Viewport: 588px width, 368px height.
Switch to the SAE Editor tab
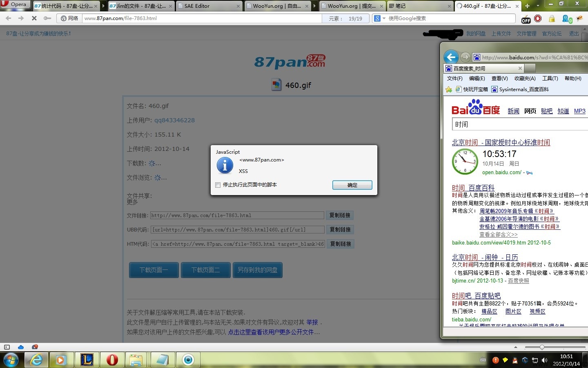click(210, 6)
